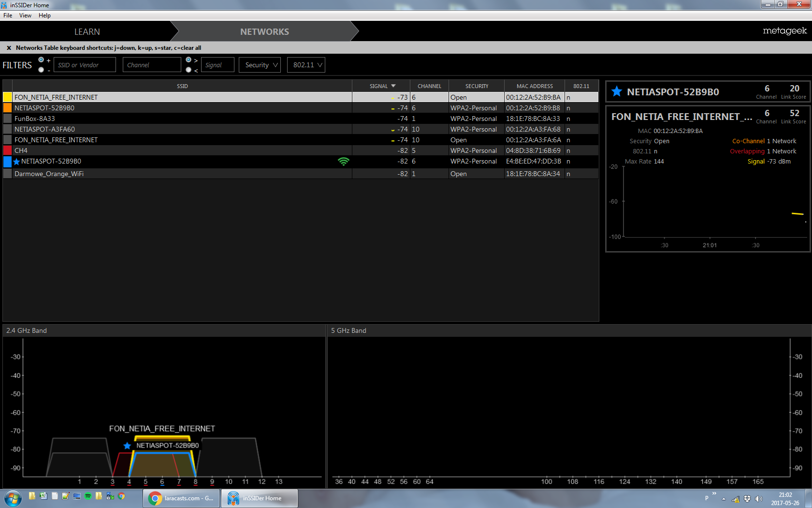Click the metageek logo
Image resolution: width=812 pixels, height=508 pixels.
pyautogui.click(x=785, y=31)
